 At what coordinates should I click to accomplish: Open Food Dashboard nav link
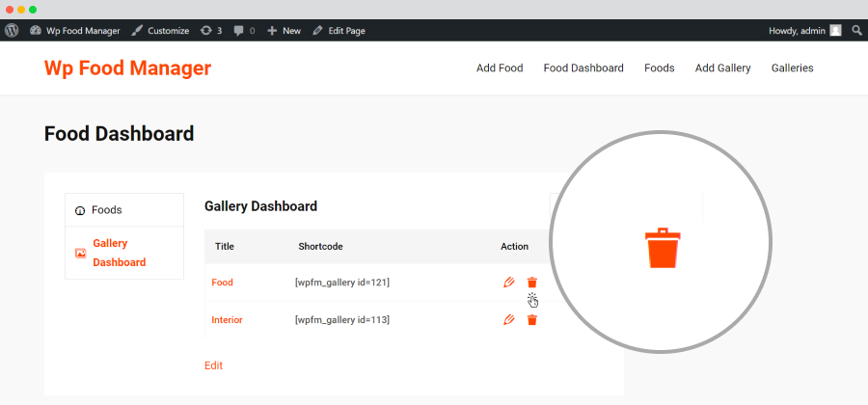click(583, 68)
